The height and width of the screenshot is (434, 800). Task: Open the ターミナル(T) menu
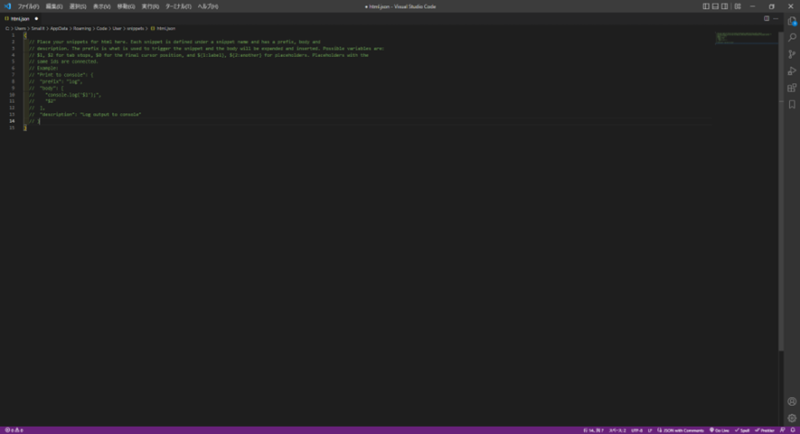click(x=179, y=6)
